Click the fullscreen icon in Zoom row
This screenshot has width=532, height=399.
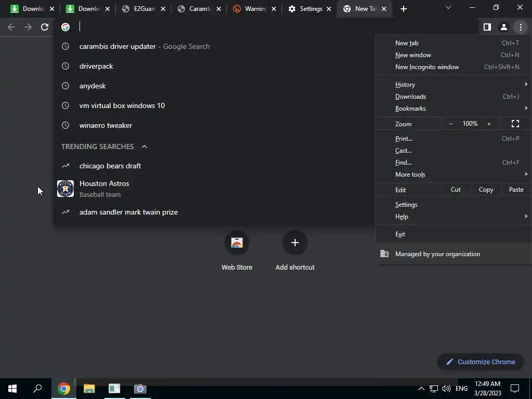click(x=515, y=124)
